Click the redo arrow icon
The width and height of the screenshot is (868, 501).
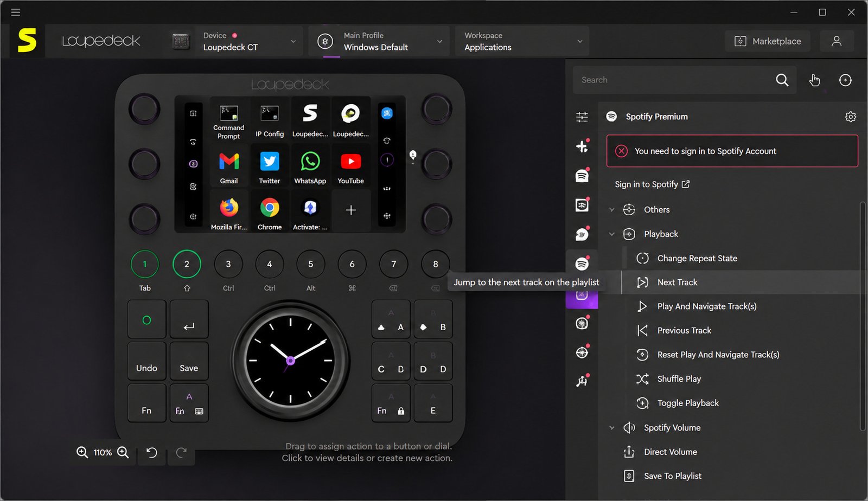181,452
